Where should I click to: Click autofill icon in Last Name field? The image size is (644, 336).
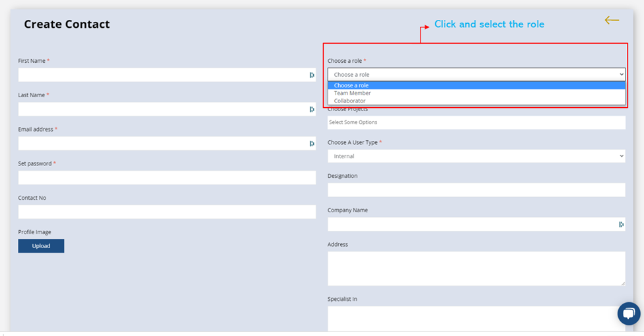312,109
